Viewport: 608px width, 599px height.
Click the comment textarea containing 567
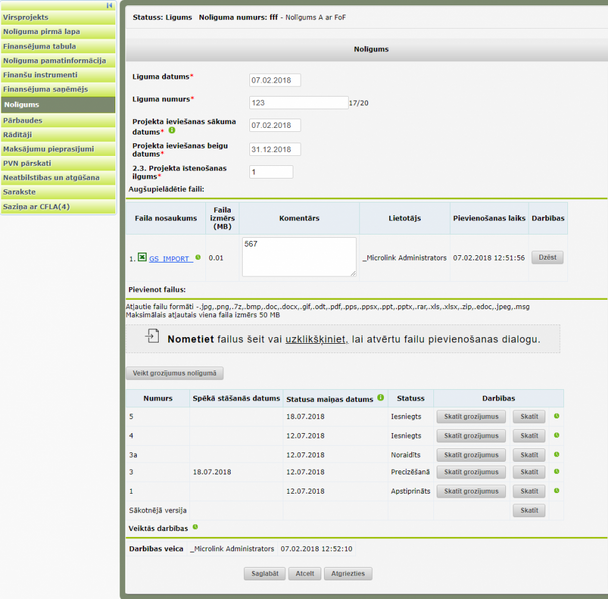pos(299,257)
